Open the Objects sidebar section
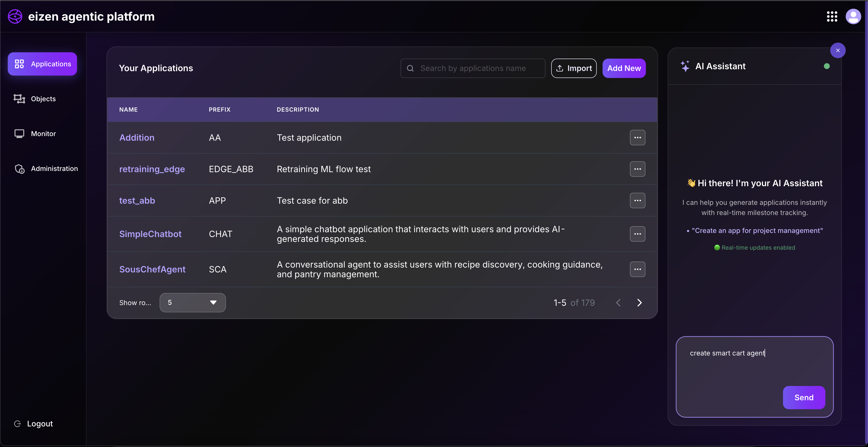Viewport: 868px width, 447px height. coord(43,99)
